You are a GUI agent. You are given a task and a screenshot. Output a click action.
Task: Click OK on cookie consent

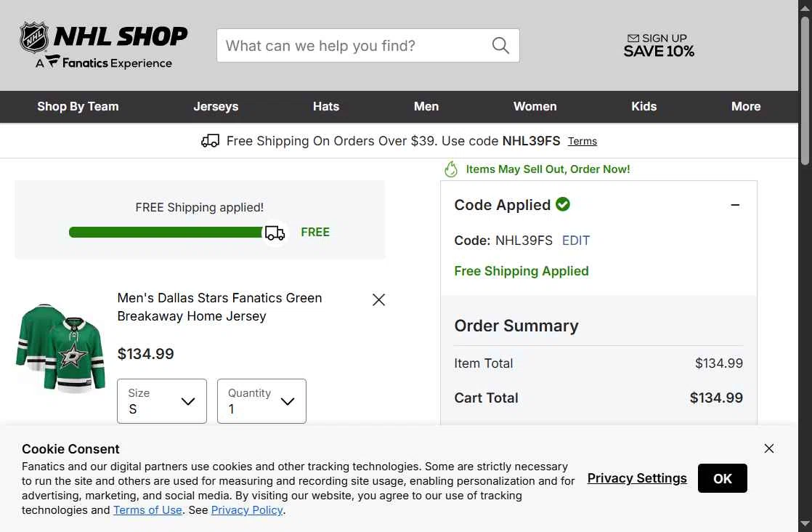pos(723,478)
